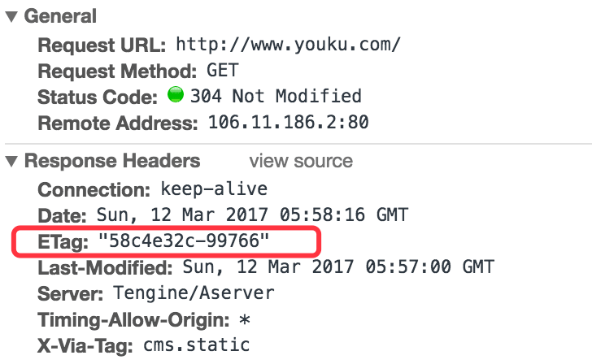Click the Request URL value http://www.youku.com/
The height and width of the screenshot is (364, 592).
tap(288, 45)
